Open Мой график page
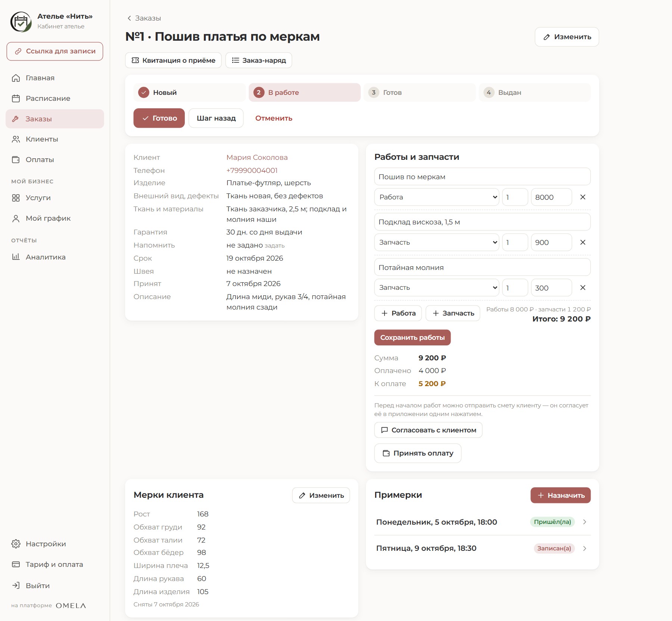This screenshot has height=621, width=672. point(55,218)
